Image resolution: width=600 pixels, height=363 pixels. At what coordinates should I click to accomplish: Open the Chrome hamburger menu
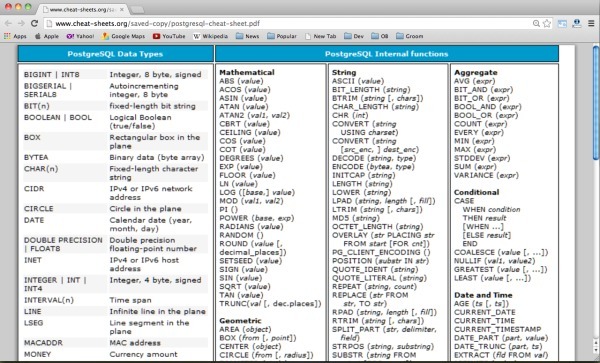[x=591, y=23]
